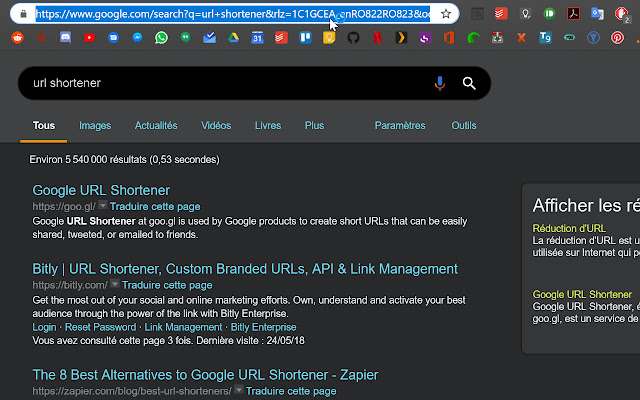Viewport: 640px width, 400px height.
Task: Start voice search with microphone
Action: point(440,83)
